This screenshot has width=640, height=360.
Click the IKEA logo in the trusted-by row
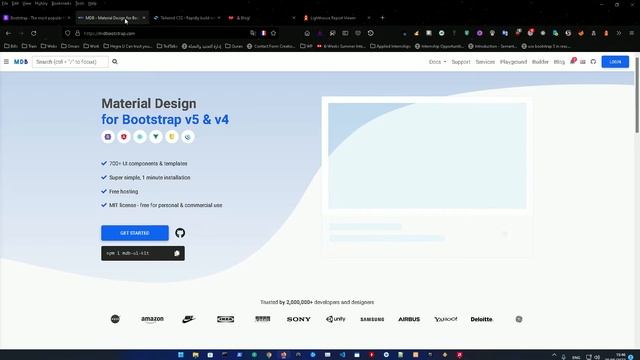[225, 319]
